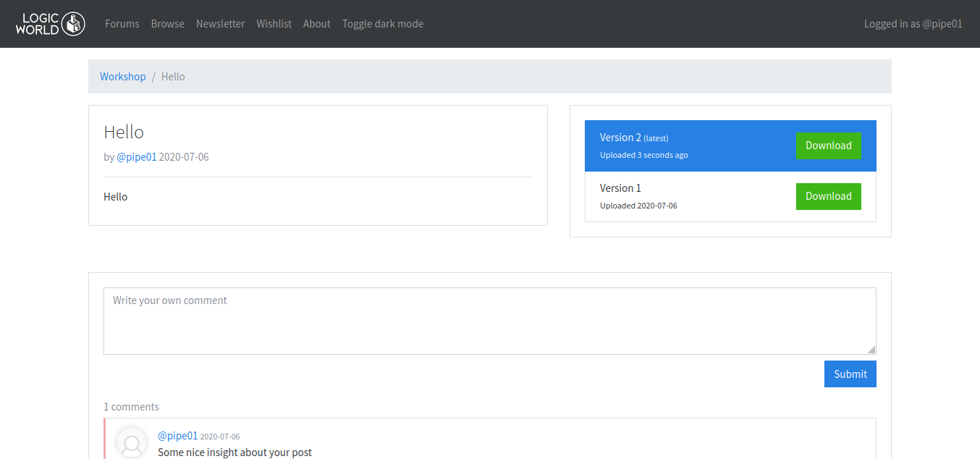980x459 pixels.
Task: Navigate to Workshop via breadcrumb
Action: pyautogui.click(x=122, y=77)
